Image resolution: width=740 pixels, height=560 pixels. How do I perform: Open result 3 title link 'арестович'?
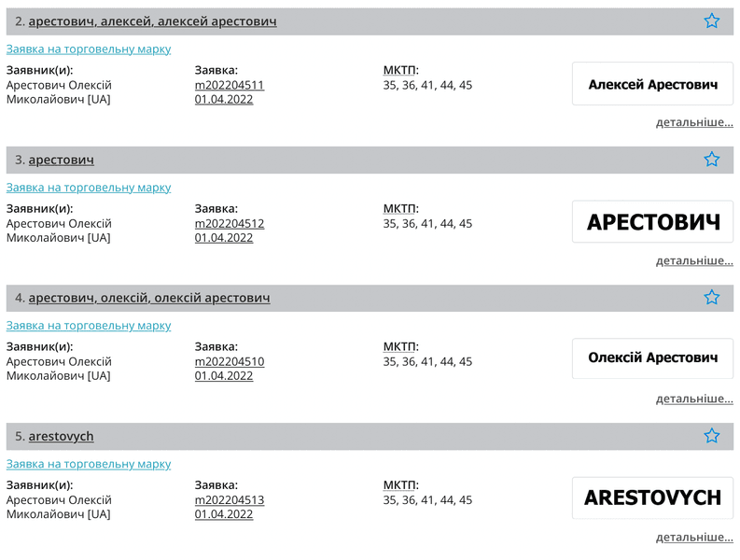pyautogui.click(x=61, y=160)
